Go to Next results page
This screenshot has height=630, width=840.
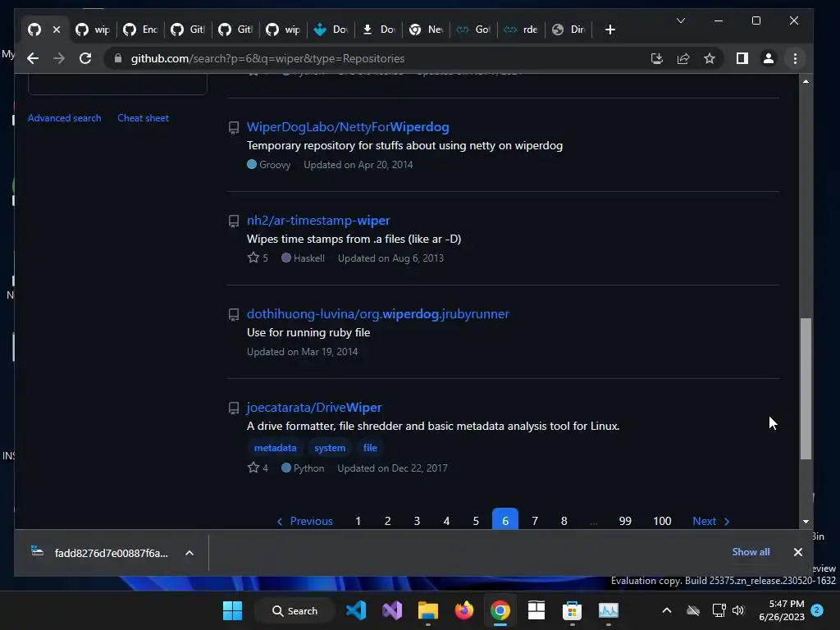710,521
